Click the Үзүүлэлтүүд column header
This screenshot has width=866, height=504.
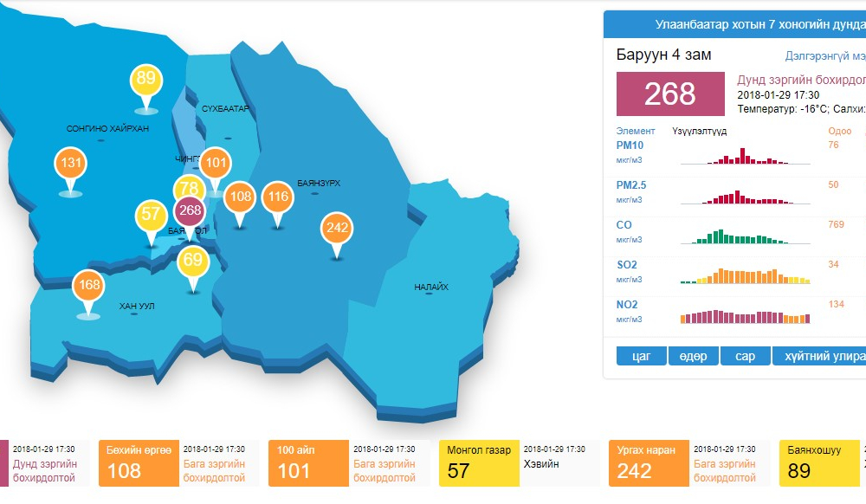click(x=699, y=132)
